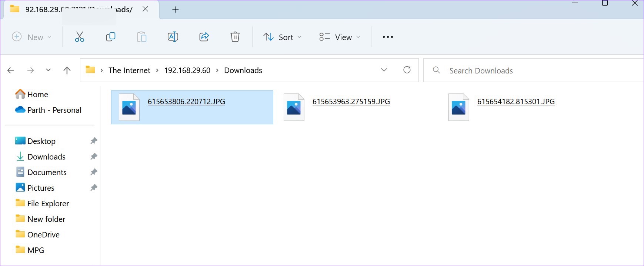This screenshot has height=266, width=644.
Task: Click image icon of 615653806.220712.JPG
Action: point(129,107)
